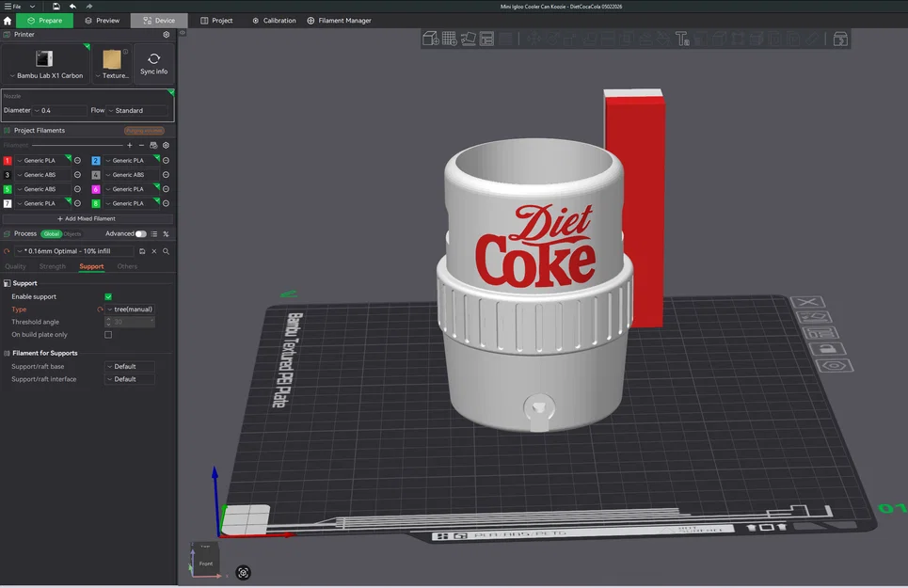Switch process to Global mode

[52, 234]
